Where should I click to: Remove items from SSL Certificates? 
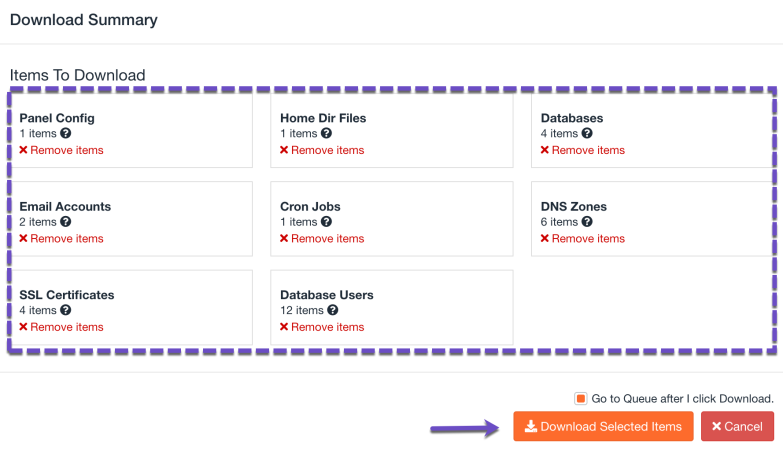[61, 327]
